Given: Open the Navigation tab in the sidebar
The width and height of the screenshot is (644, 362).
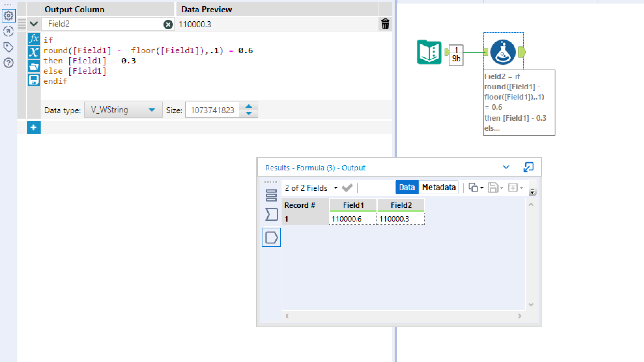Looking at the screenshot, I should point(9,31).
